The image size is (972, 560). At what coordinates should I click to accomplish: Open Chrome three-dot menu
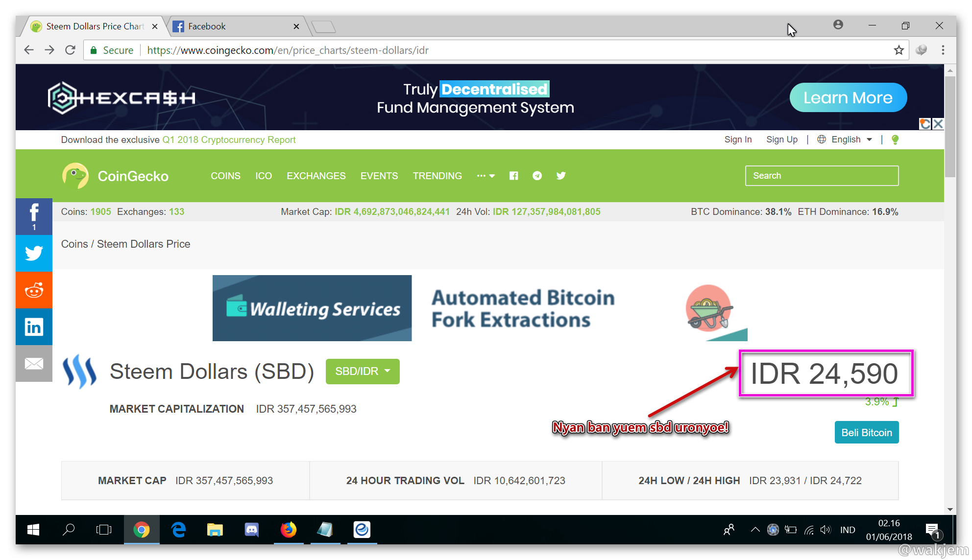point(943,50)
